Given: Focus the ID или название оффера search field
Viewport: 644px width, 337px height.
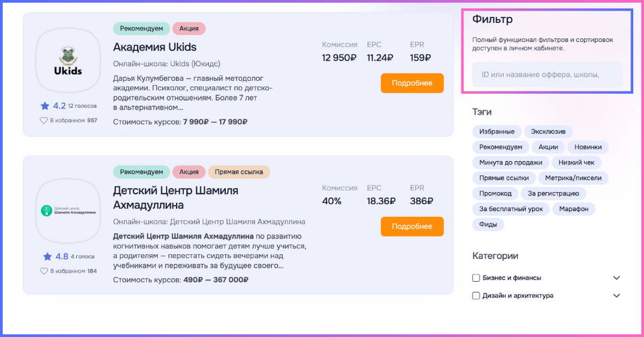Looking at the screenshot, I should [547, 75].
